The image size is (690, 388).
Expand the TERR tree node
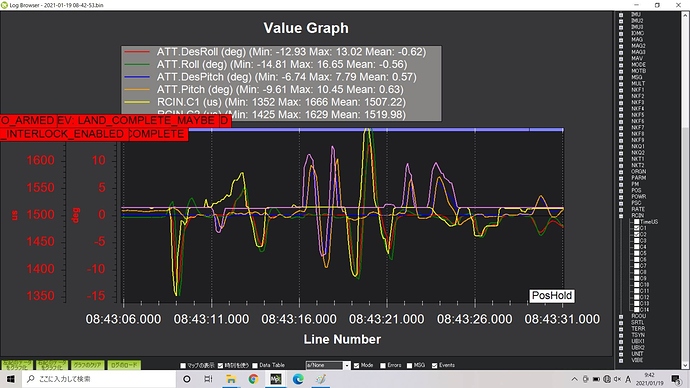point(621,329)
